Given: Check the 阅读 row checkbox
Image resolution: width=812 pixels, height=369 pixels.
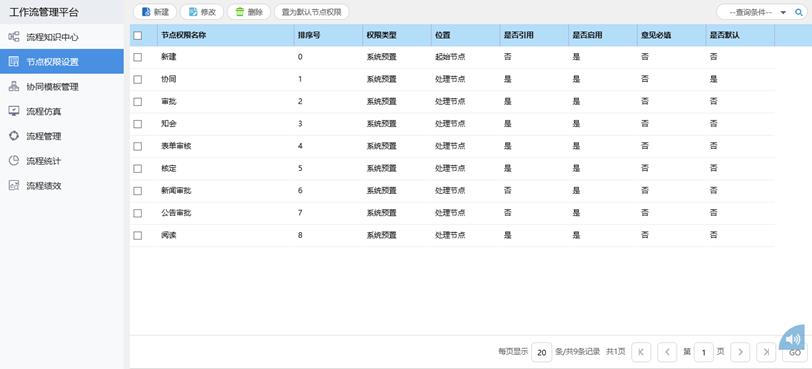Looking at the screenshot, I should pos(137,235).
